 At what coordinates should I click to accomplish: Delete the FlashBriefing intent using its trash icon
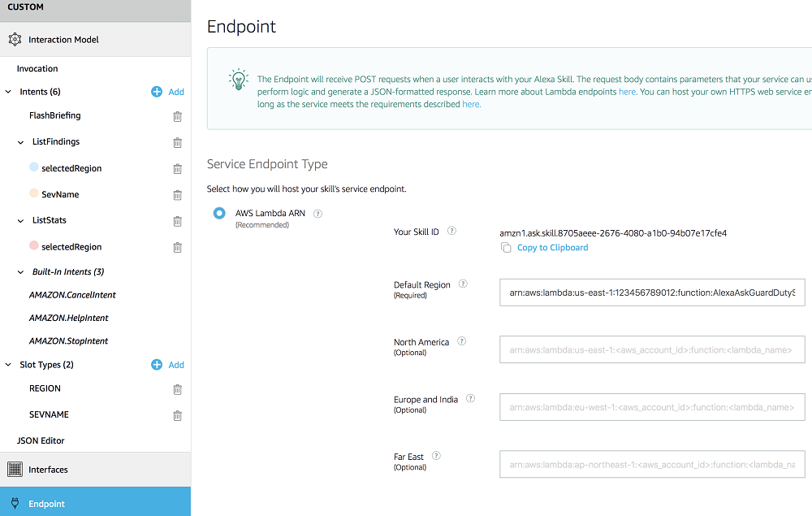(177, 117)
